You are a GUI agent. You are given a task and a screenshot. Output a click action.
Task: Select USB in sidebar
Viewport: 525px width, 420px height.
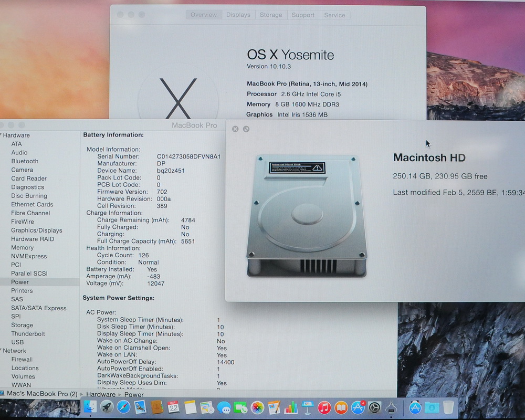pos(17,342)
